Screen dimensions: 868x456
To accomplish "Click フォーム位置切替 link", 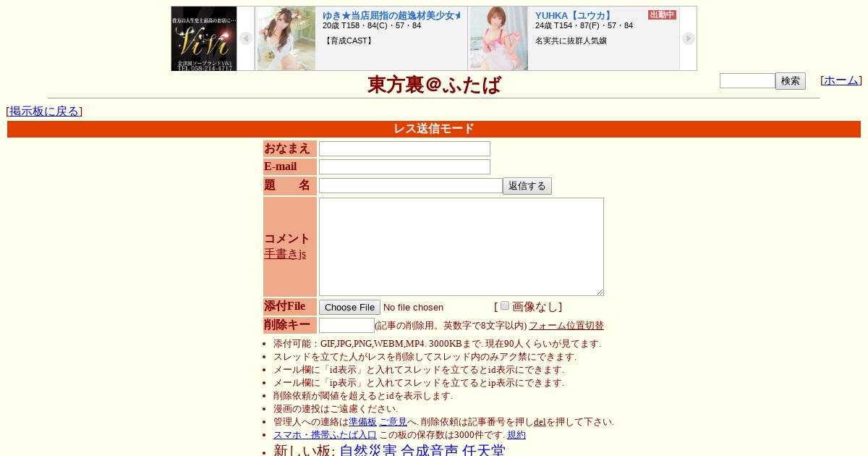I will click(566, 326).
